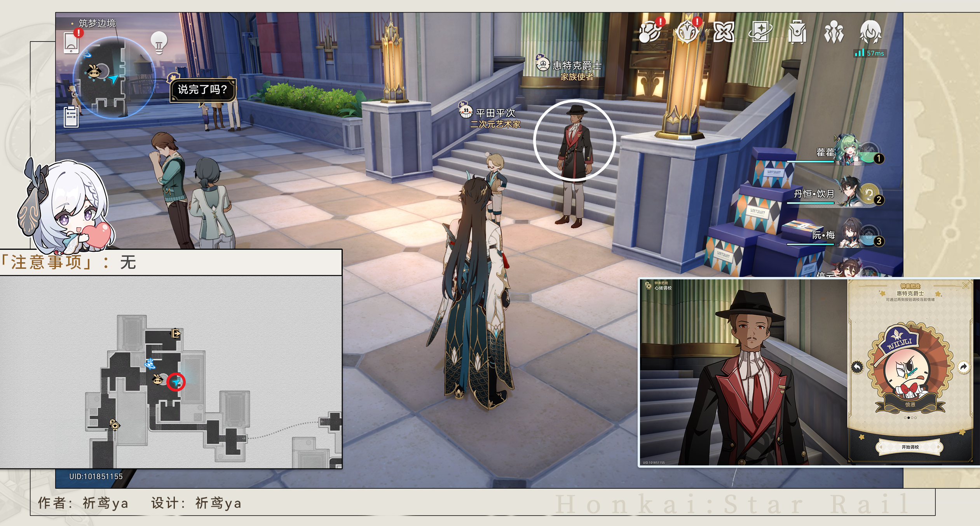Viewport: 980px width, 526px height.
Task: Click the 愤懑 angry clock face emblem
Action: 910,368
